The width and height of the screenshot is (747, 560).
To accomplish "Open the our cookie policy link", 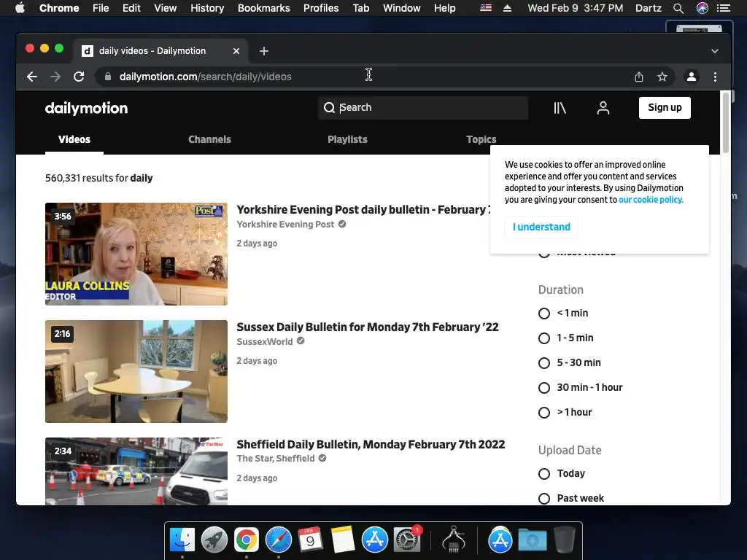I will [x=651, y=200].
